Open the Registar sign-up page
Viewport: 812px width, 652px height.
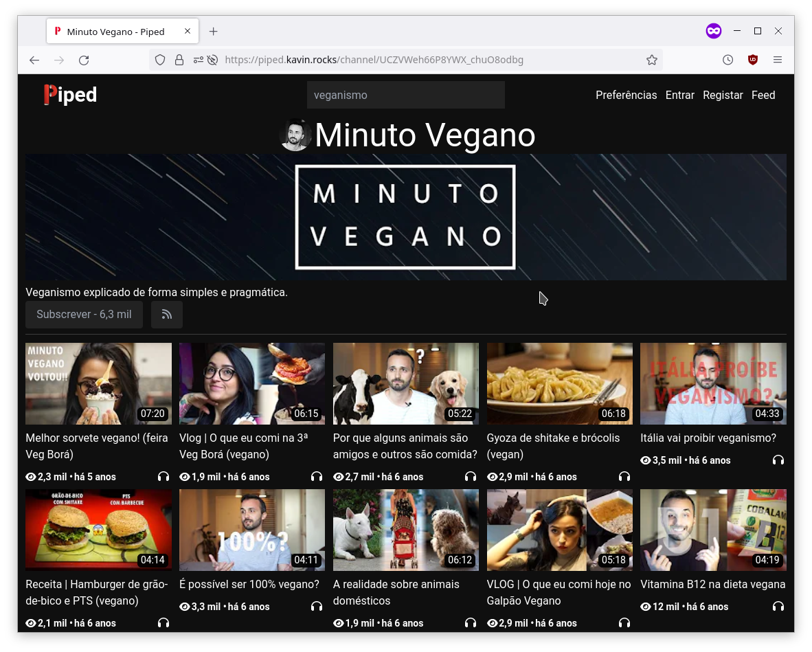723,95
